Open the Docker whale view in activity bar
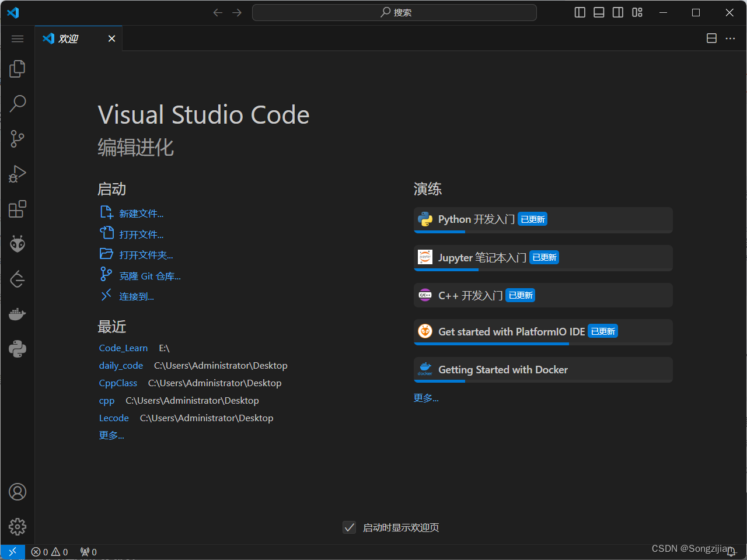Viewport: 747px width, 560px height. 18,314
